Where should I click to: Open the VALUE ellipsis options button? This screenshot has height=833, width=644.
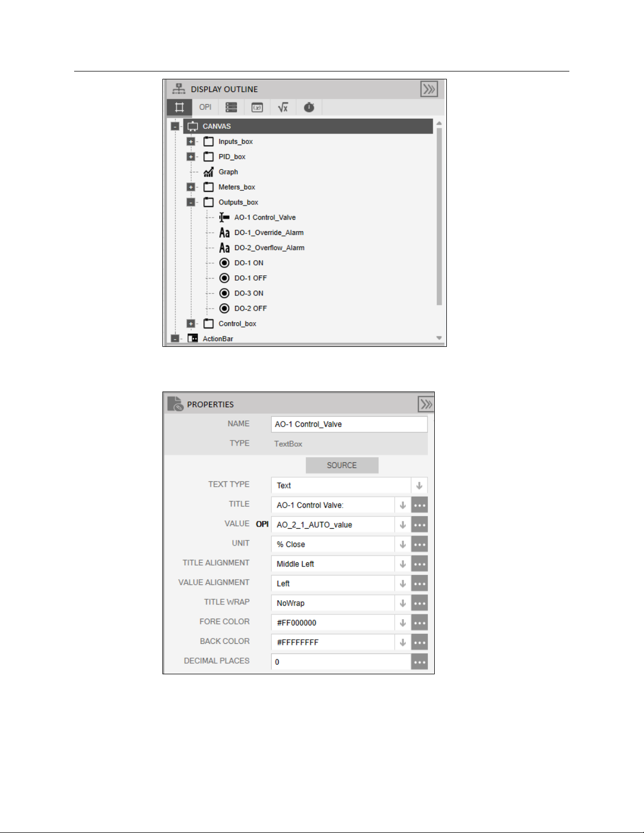coord(420,525)
